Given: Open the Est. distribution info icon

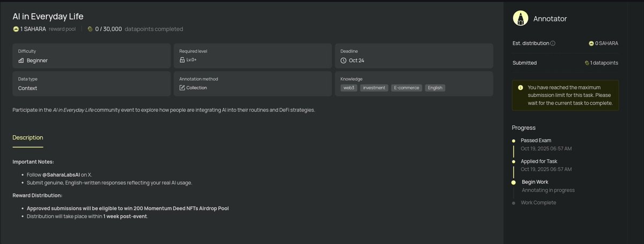Looking at the screenshot, I should pos(553,43).
